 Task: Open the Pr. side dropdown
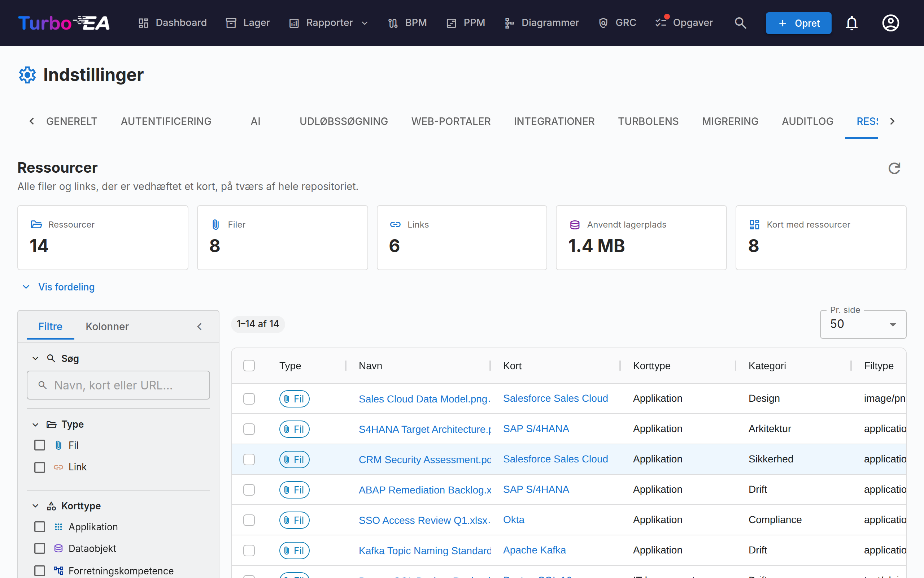(x=863, y=324)
